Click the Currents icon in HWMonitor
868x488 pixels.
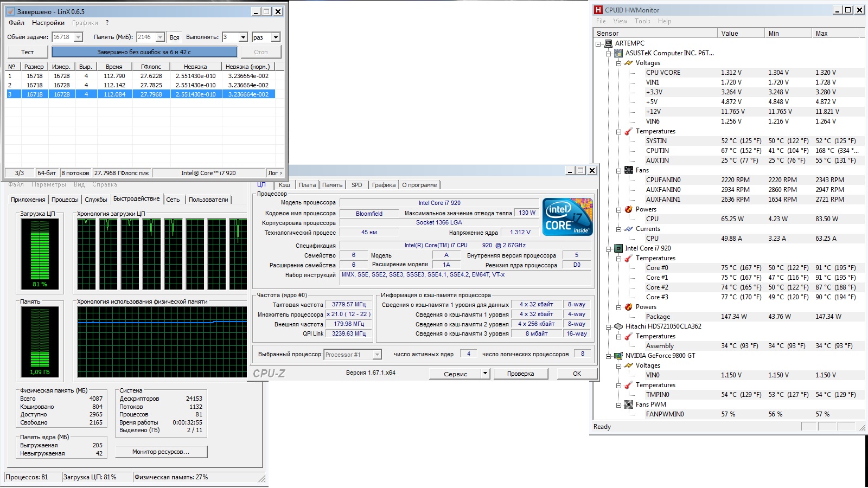pos(629,229)
